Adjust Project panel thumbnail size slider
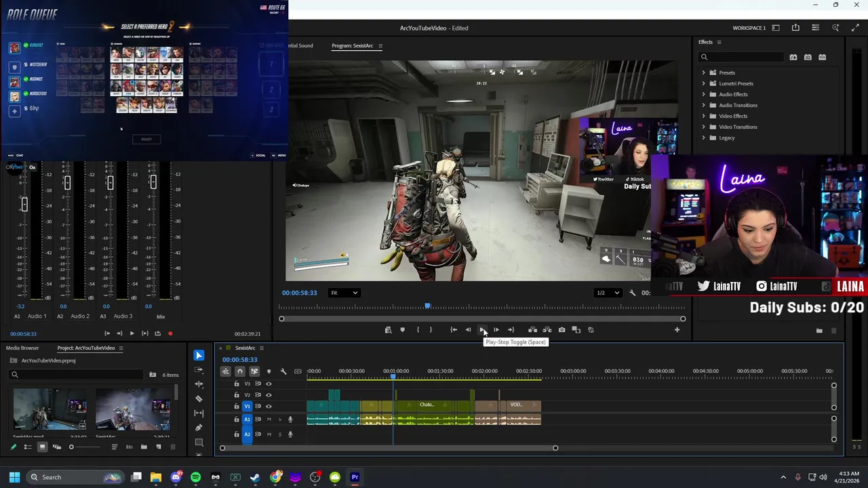The height and width of the screenshot is (488, 868). [85, 447]
